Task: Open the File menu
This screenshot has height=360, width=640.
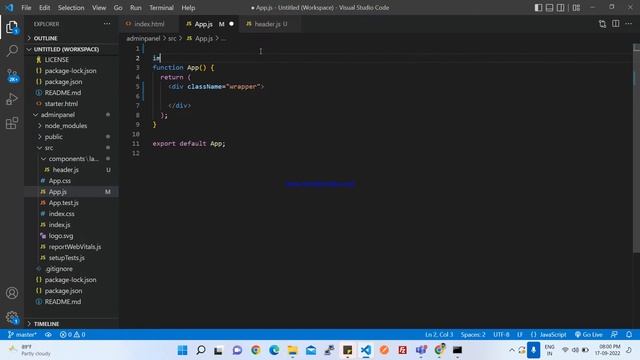Action: tap(26, 8)
